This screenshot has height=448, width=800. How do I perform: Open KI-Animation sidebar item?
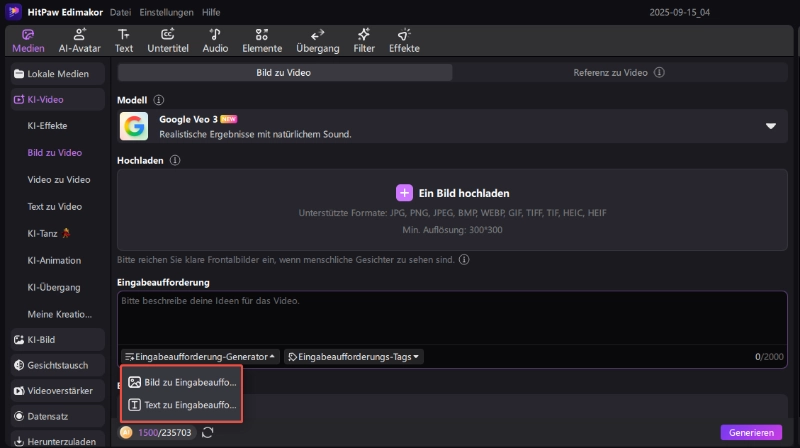(54, 260)
